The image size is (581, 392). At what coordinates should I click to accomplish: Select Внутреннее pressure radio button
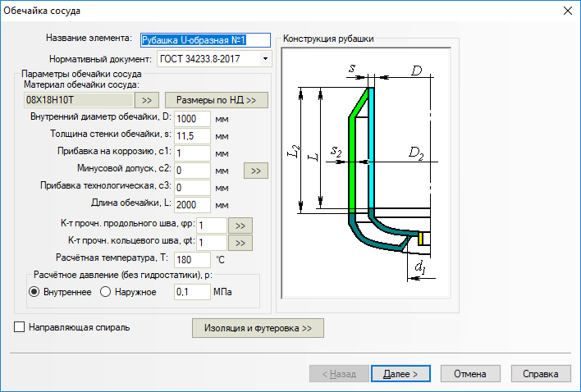34,291
